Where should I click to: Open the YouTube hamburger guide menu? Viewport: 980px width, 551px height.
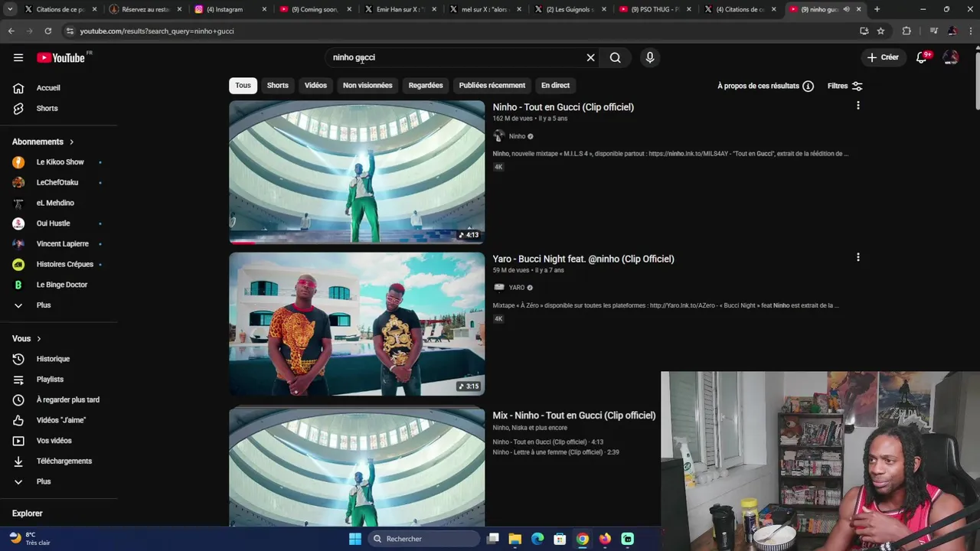18,57
